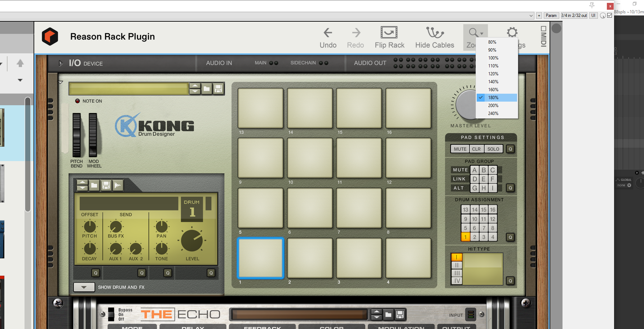This screenshot has width=644, height=329.
Task: Assign drum 7 in Drum Assignment
Action: 484,228
